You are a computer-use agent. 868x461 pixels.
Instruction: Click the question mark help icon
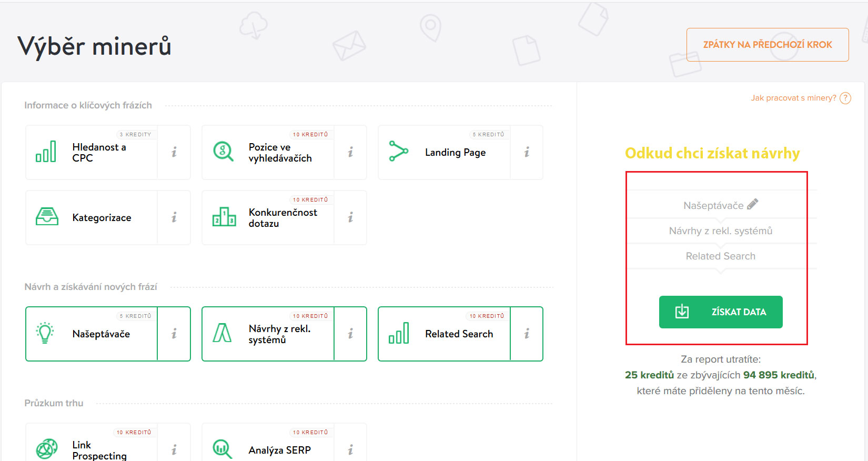(x=845, y=98)
